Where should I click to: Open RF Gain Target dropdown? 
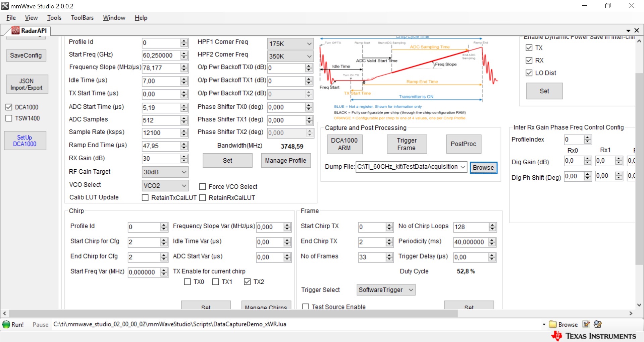click(165, 172)
